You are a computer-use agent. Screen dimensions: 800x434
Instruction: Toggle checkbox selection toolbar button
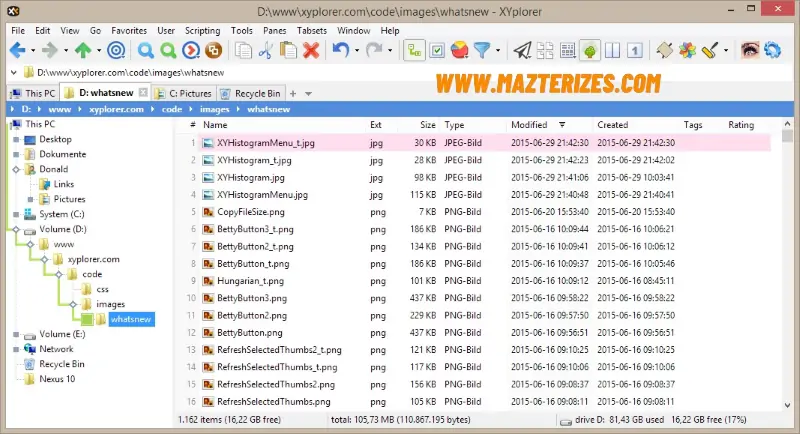tap(437, 50)
